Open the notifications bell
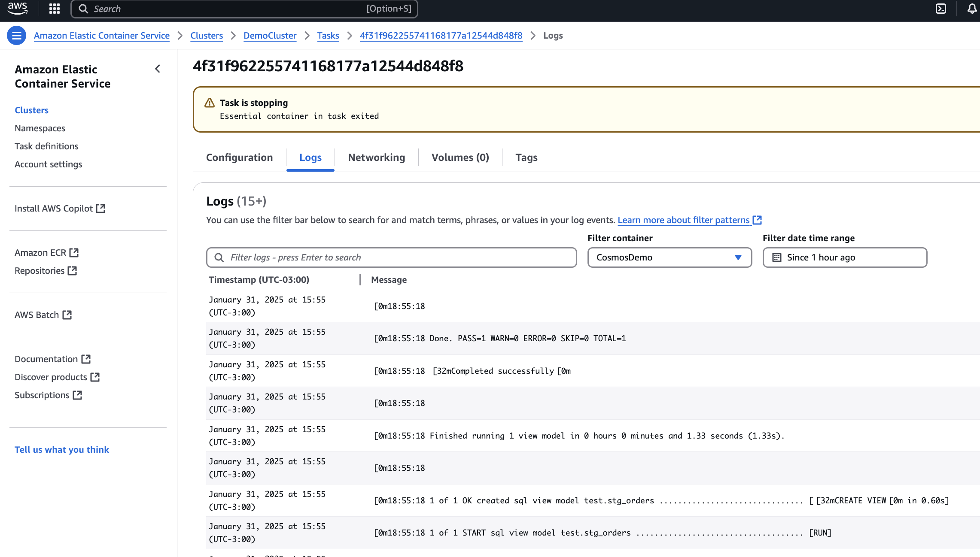The height and width of the screenshot is (557, 980). pos(972,9)
